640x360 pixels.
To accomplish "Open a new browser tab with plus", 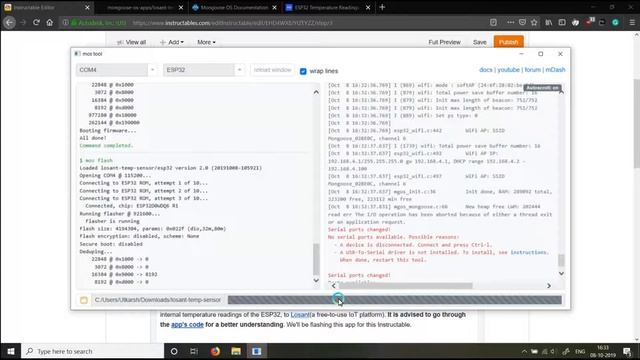I will pyautogui.click(x=382, y=7).
